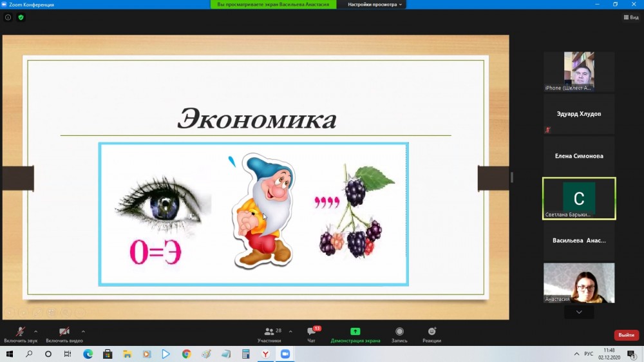Click the green encryption shield icon
This screenshot has height=362, width=644.
click(21, 17)
